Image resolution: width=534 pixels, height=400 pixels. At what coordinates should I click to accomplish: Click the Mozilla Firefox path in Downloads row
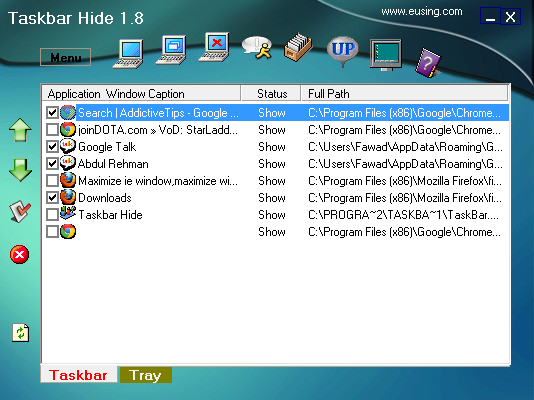point(405,198)
